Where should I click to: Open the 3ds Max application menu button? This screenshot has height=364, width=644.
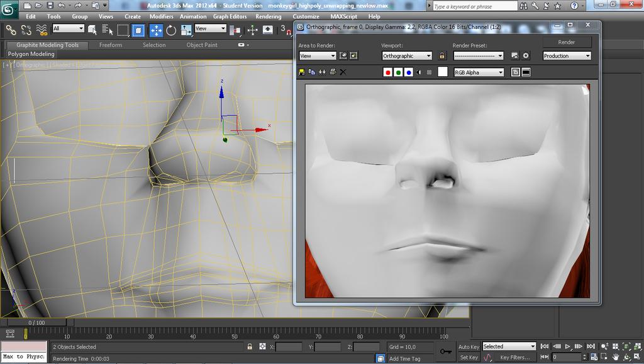(9, 9)
